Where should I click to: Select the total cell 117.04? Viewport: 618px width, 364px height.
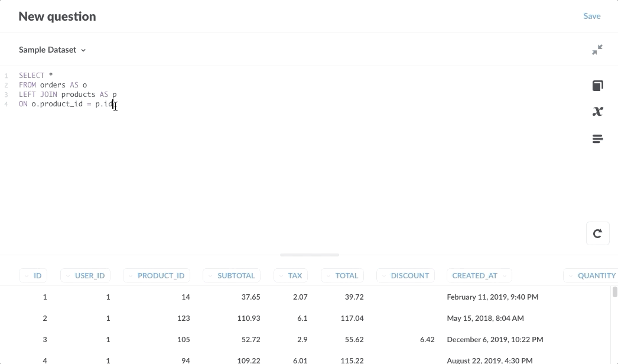click(x=352, y=318)
